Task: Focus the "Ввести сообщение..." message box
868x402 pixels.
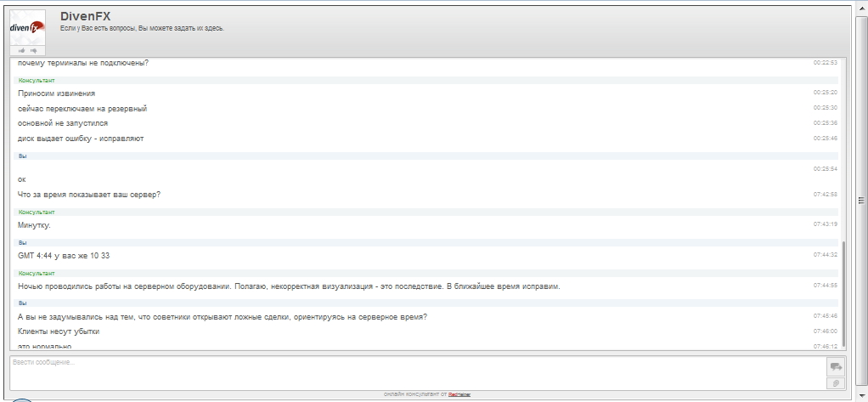Action: 417,372
